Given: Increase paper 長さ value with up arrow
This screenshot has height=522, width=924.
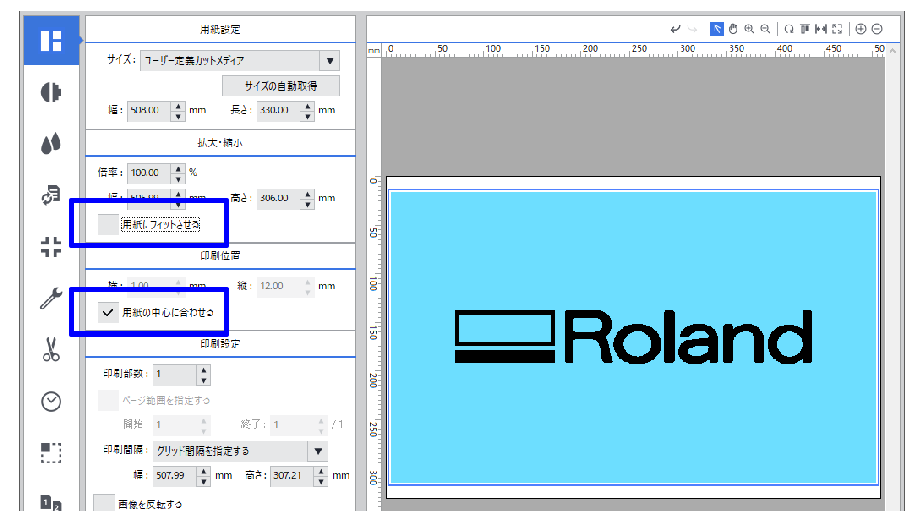Looking at the screenshot, I should tap(308, 106).
